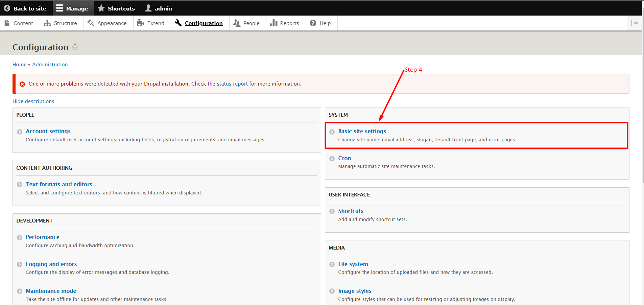Click the Help question mark icon
Image resolution: width=644 pixels, height=305 pixels.
point(313,23)
